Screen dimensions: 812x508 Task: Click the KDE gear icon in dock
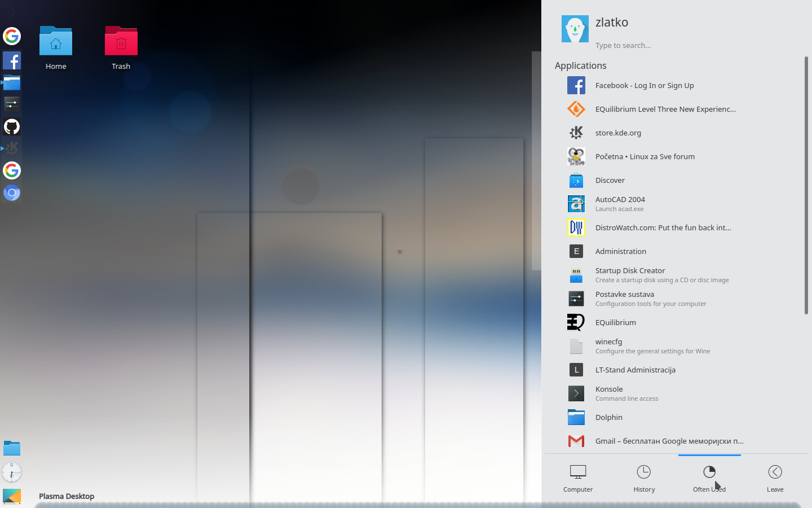pyautogui.click(x=12, y=148)
